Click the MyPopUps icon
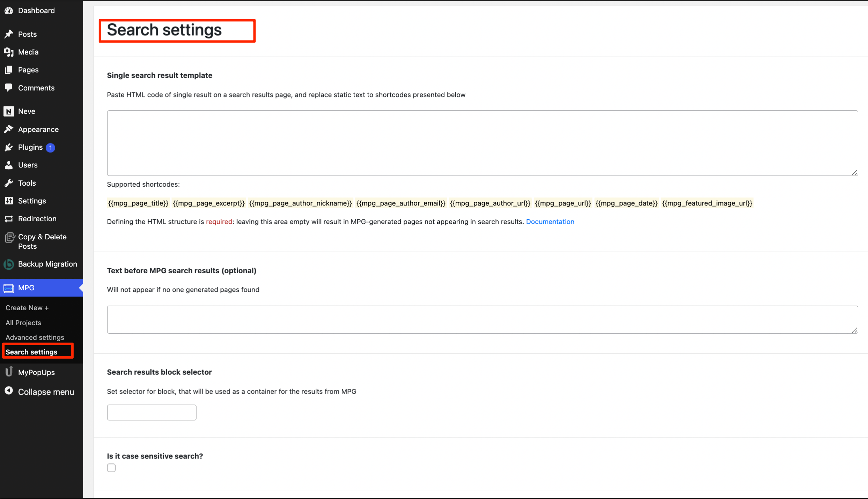Screen dimensions: 868x499 pyautogui.click(x=9, y=372)
